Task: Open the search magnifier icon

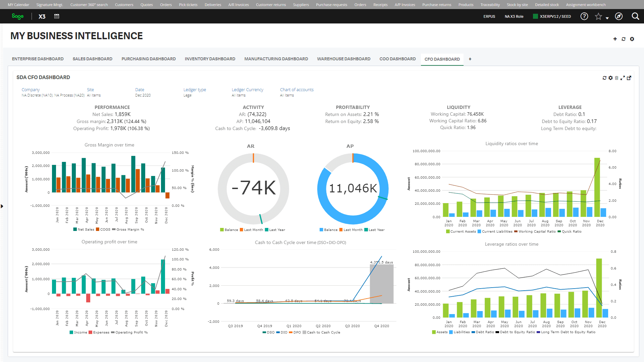Action: coord(635,16)
